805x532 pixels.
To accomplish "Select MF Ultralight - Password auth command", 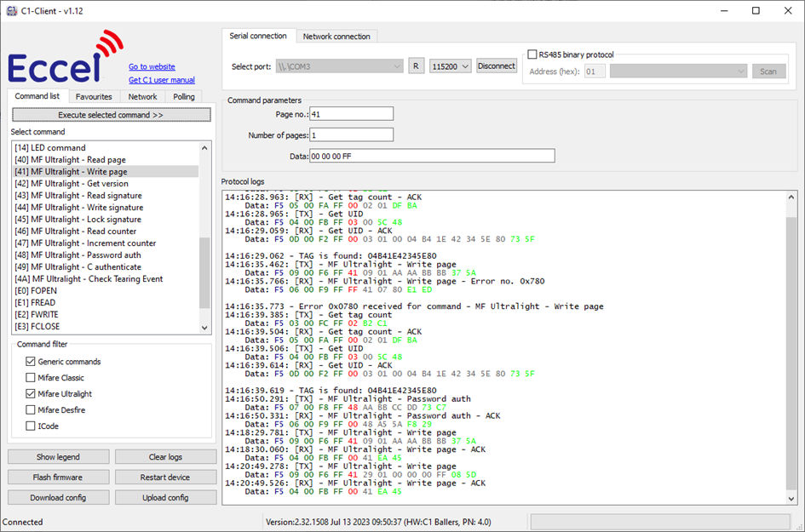I will 78,255.
